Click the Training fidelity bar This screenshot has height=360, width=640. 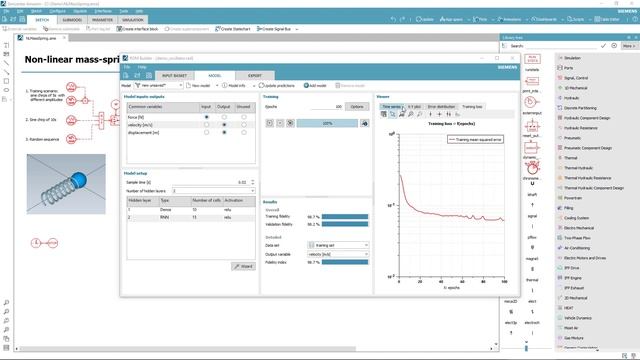pyautogui.click(x=345, y=217)
